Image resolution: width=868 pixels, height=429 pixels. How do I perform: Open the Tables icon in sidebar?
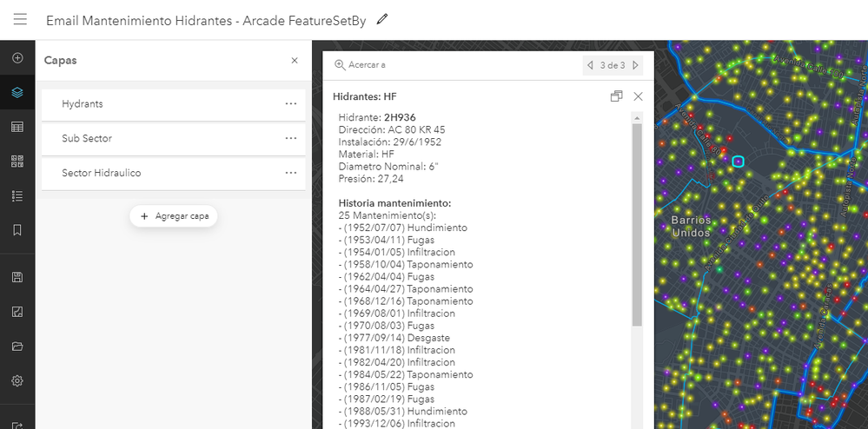pos(17,127)
